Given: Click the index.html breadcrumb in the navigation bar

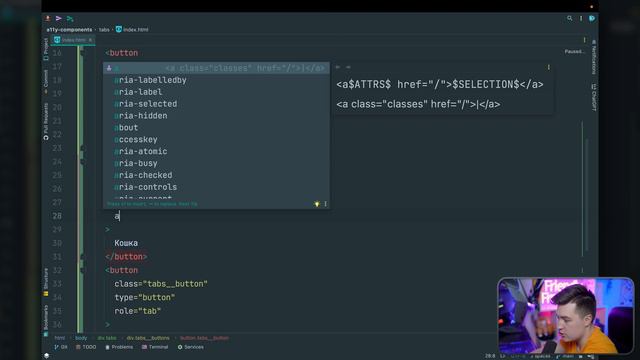Looking at the screenshot, I should 132,29.
